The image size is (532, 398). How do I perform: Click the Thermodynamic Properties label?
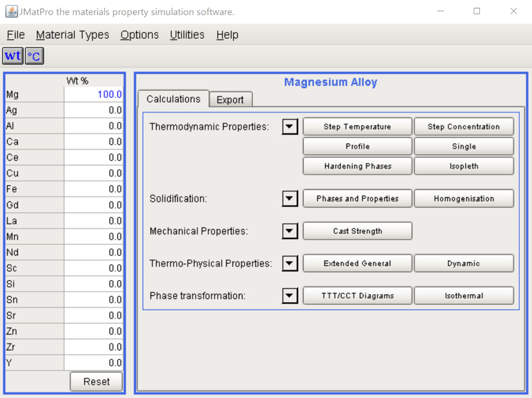coord(209,127)
